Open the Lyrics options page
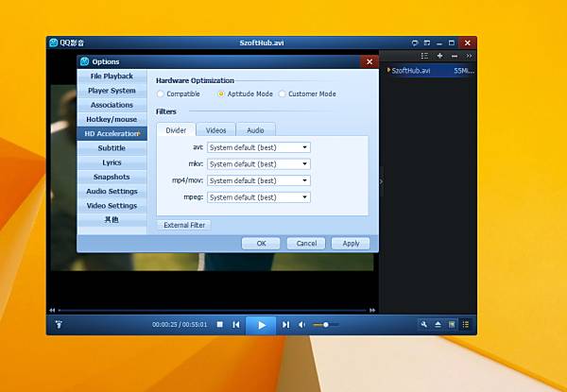The width and height of the screenshot is (567, 392). click(x=112, y=162)
